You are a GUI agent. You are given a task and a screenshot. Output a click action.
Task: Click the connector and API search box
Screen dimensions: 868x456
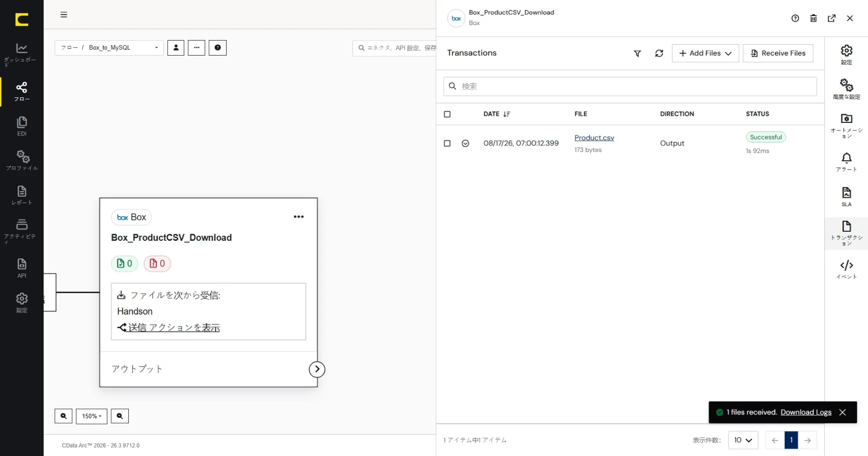(x=394, y=48)
